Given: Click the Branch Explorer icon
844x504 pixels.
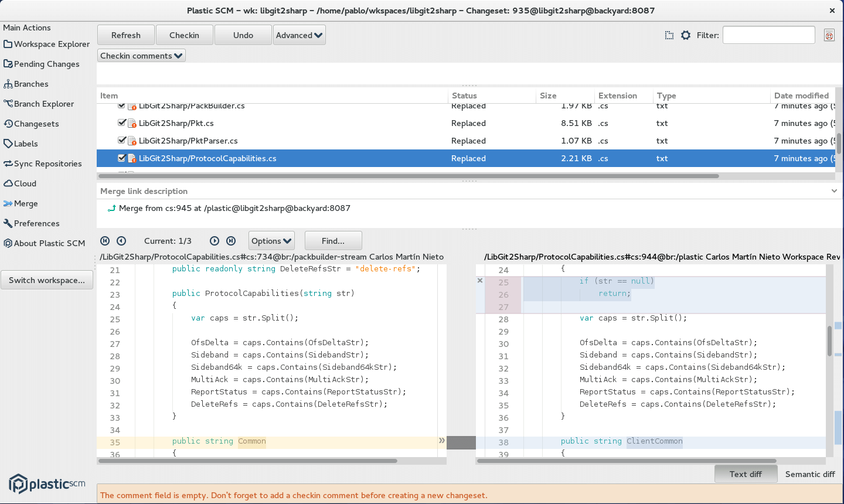Looking at the screenshot, I should pos(8,104).
